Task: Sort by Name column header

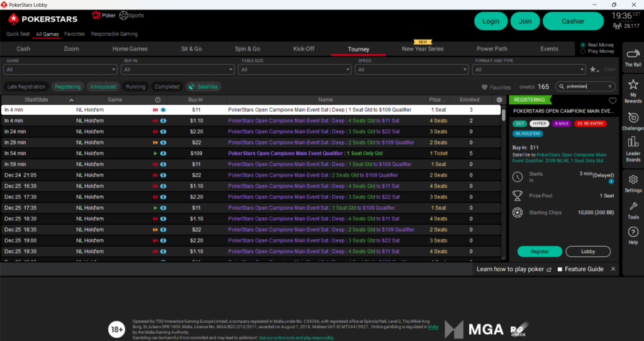Action: (x=325, y=100)
